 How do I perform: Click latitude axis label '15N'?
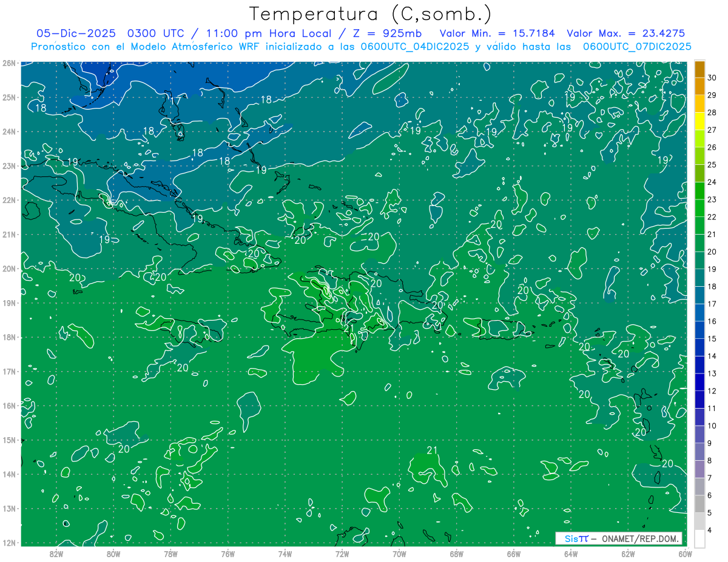coord(8,440)
